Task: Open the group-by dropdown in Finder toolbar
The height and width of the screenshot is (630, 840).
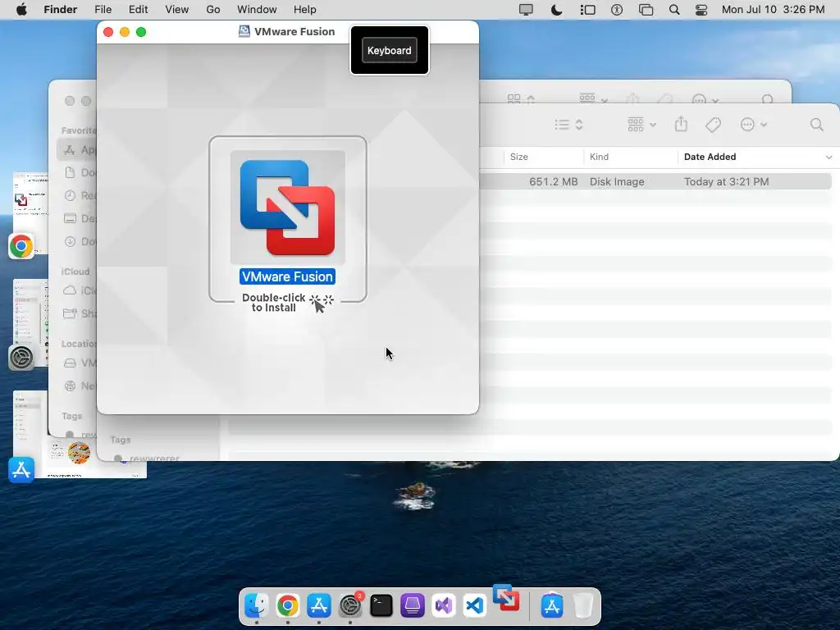Action: point(641,125)
